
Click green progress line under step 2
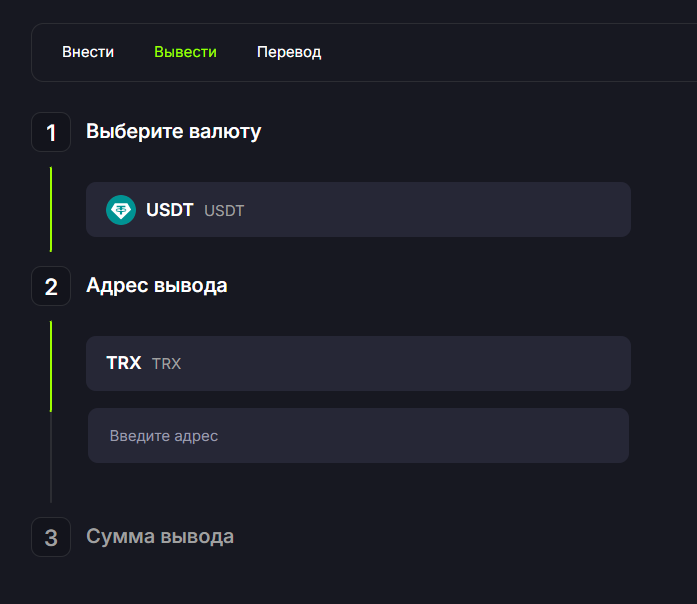(51, 365)
